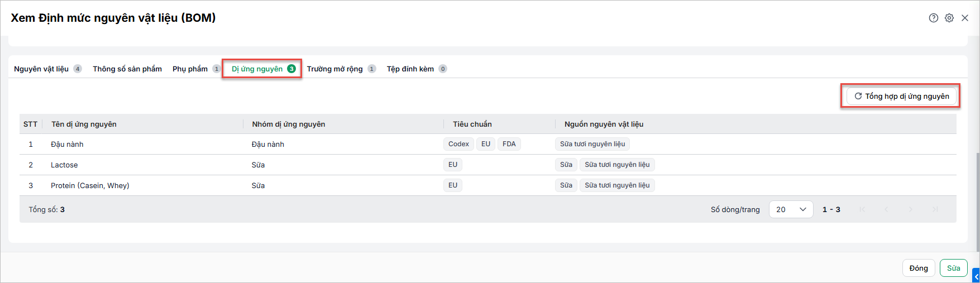Click the refresh icon in Tổng hợp dị ứng nguyên
The height and width of the screenshot is (283, 980).
pos(858,96)
